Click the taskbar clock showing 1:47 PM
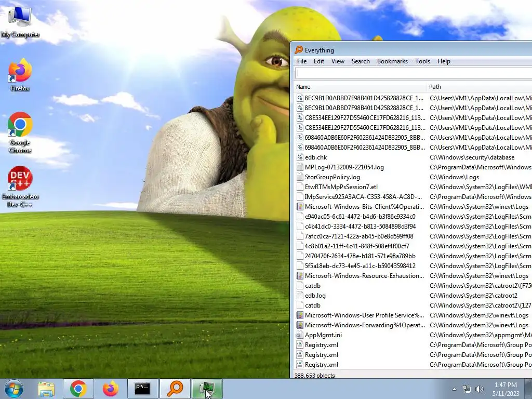 point(506,389)
